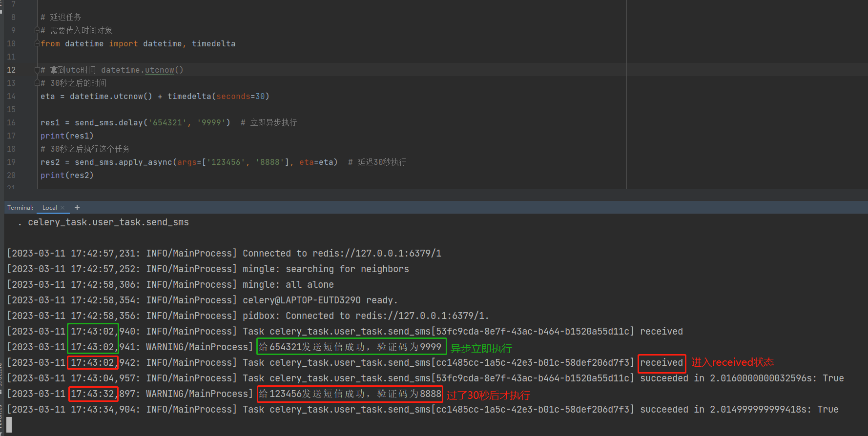
Task: Close the Local terminal session tab
Action: [62, 208]
